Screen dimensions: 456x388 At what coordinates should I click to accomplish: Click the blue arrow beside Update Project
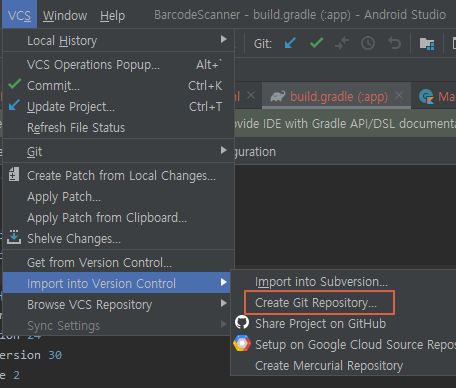tap(14, 105)
